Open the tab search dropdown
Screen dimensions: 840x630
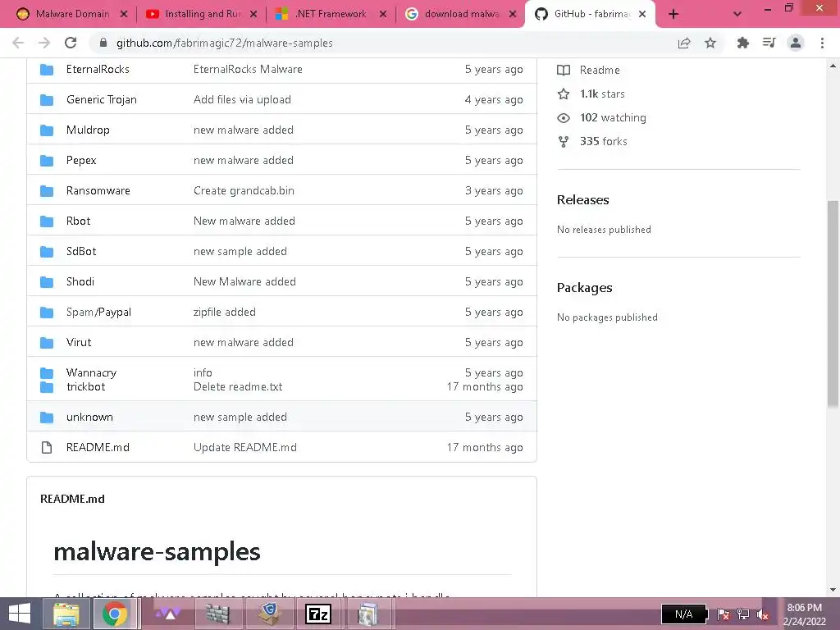click(737, 15)
